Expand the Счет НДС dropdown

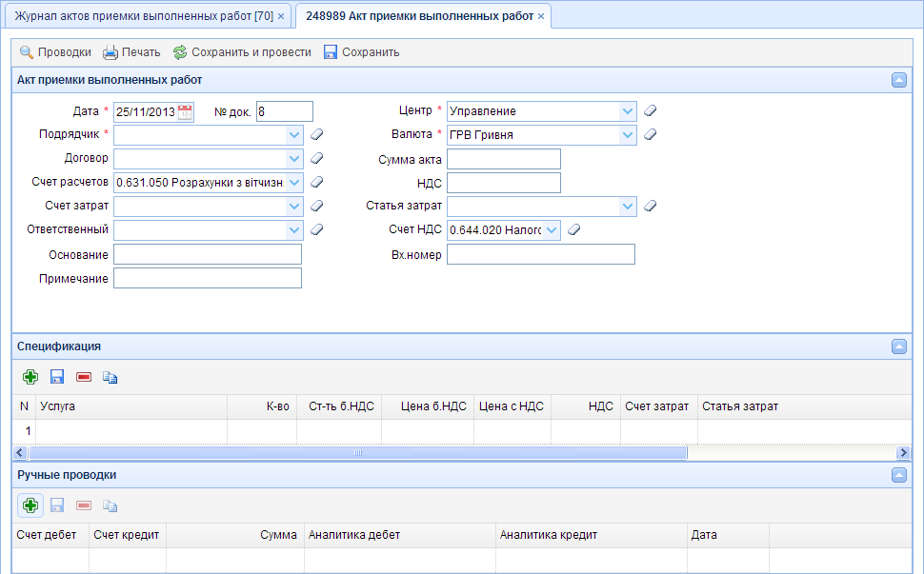pyautogui.click(x=552, y=230)
